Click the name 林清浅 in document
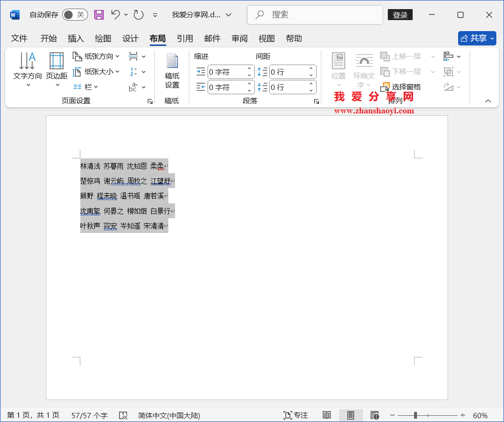Screen dimensions: 504x422 [90, 166]
